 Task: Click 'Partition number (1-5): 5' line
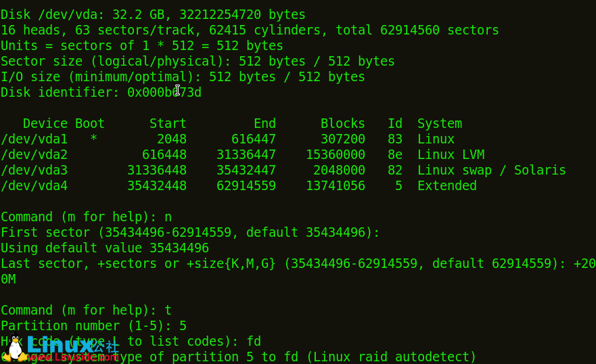(x=93, y=326)
